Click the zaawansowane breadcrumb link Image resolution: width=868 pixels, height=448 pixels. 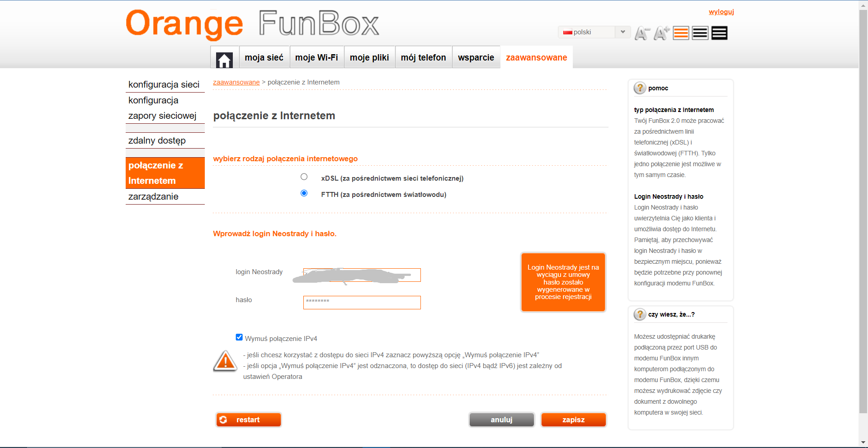coord(236,82)
